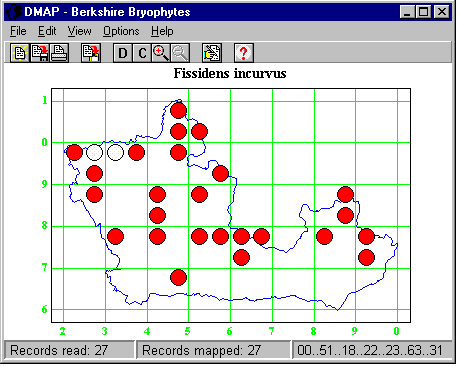The width and height of the screenshot is (458, 366).
Task: Click the Fissidens incurvus map title
Action: pyautogui.click(x=230, y=73)
